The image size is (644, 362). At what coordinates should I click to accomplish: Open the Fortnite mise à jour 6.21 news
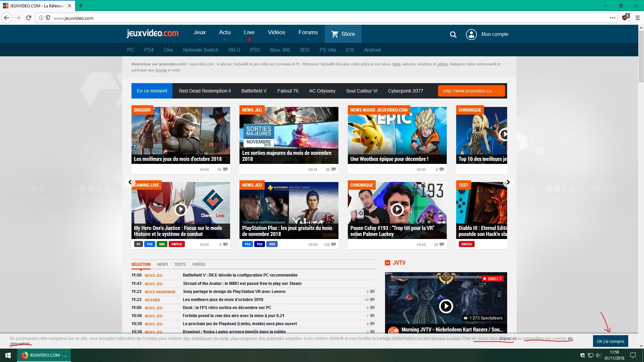click(233, 315)
